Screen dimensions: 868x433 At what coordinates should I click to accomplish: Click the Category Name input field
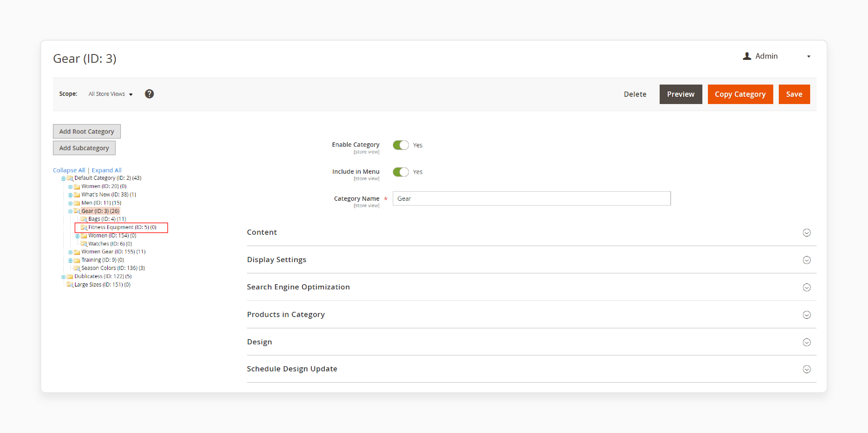click(x=531, y=198)
